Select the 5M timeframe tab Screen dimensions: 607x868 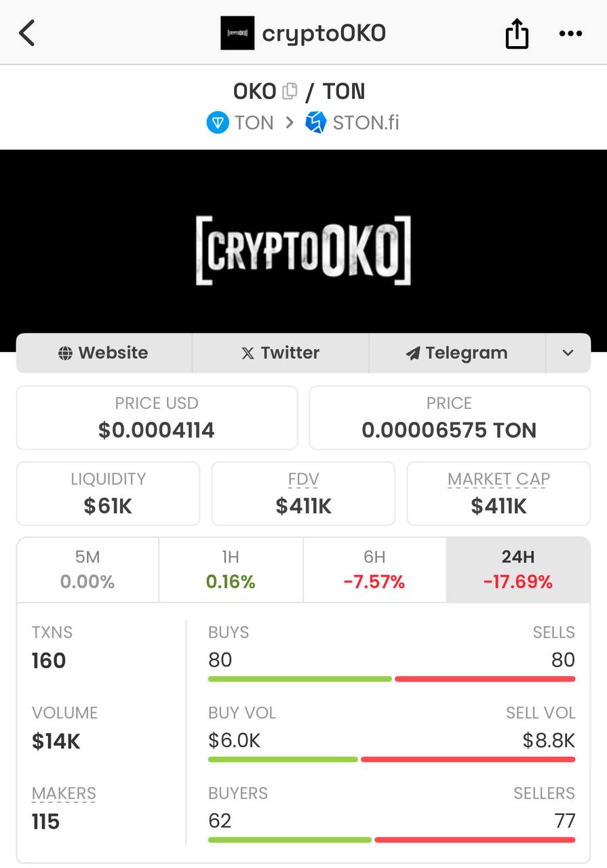point(87,570)
